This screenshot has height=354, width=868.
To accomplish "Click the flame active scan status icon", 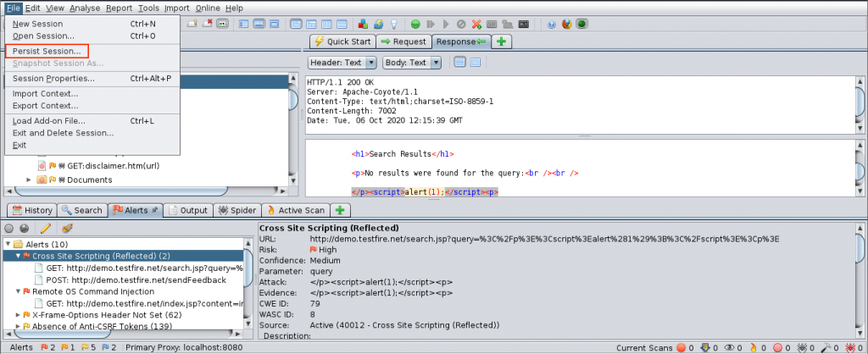I will click(x=754, y=348).
